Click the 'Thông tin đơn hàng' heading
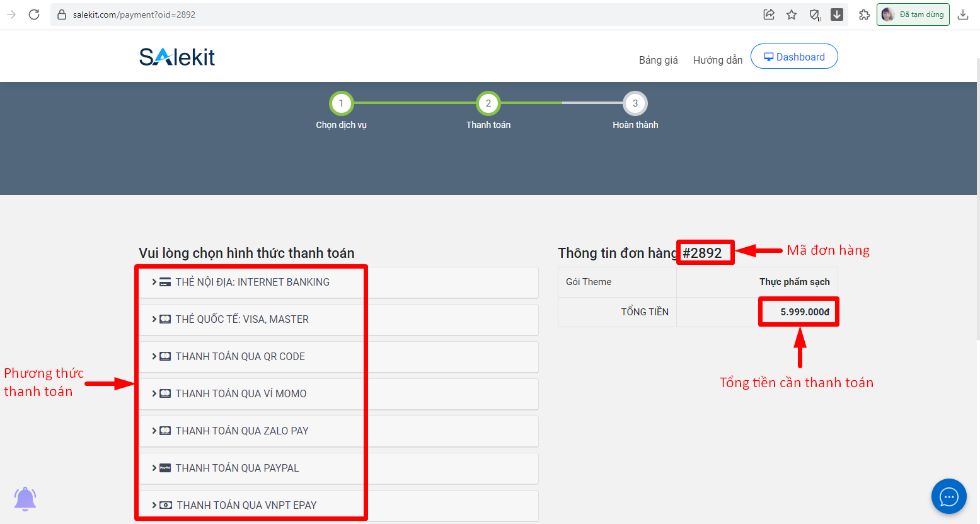This screenshot has width=980, height=524. (x=618, y=253)
